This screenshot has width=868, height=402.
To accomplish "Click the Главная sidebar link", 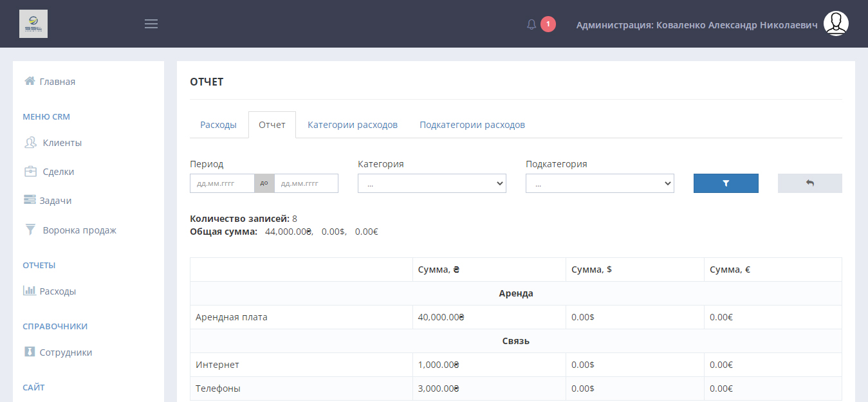I will coord(57,82).
